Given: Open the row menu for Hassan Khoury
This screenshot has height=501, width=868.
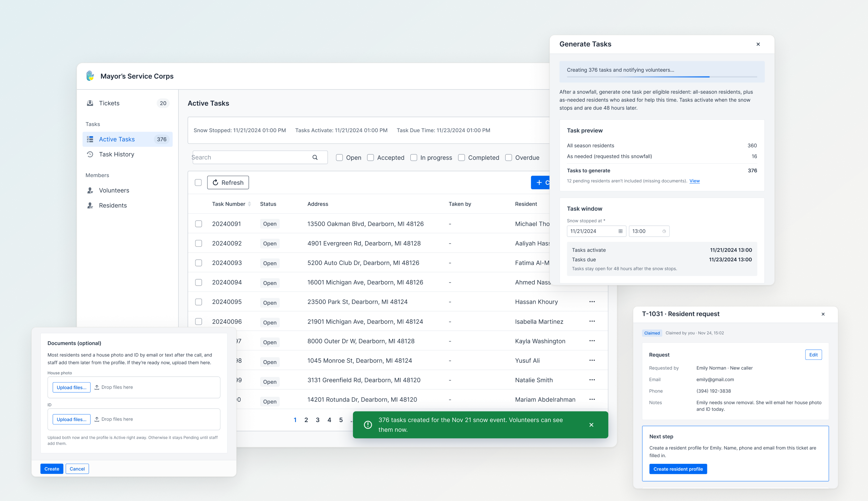Looking at the screenshot, I should pyautogui.click(x=592, y=302).
